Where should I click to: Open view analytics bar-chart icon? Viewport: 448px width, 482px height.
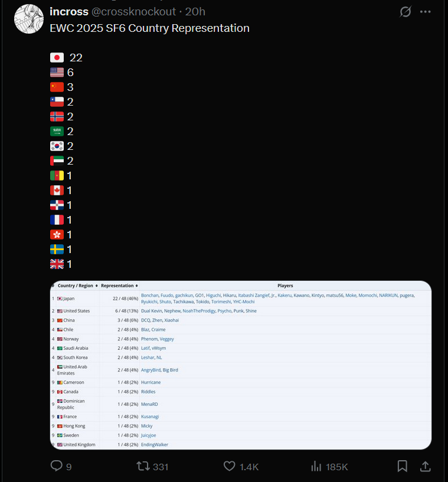316,466
